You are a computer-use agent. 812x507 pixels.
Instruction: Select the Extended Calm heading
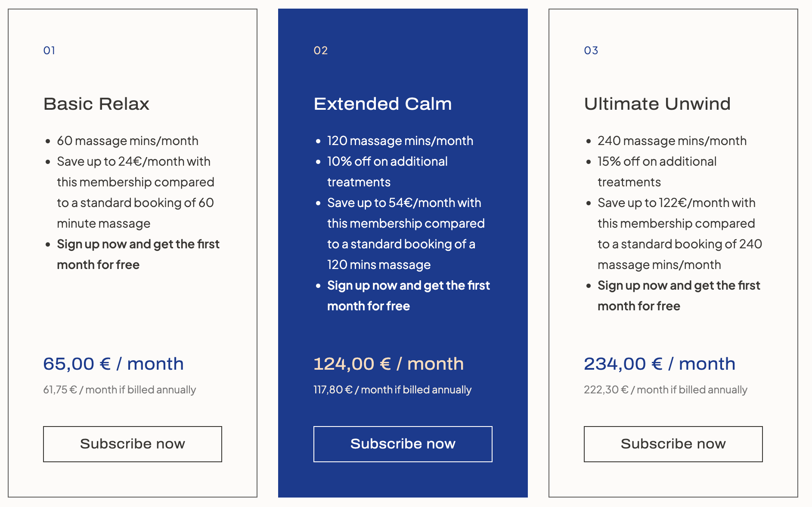click(x=383, y=104)
